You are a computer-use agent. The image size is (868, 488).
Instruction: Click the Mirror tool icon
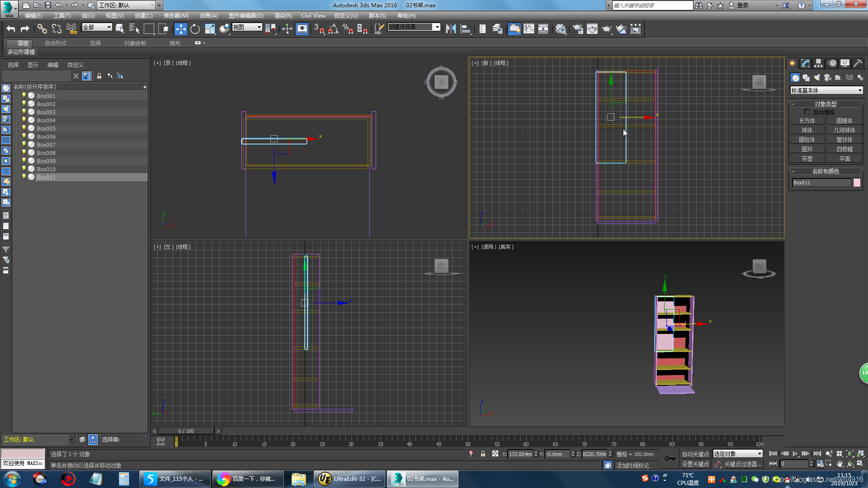pyautogui.click(x=451, y=29)
